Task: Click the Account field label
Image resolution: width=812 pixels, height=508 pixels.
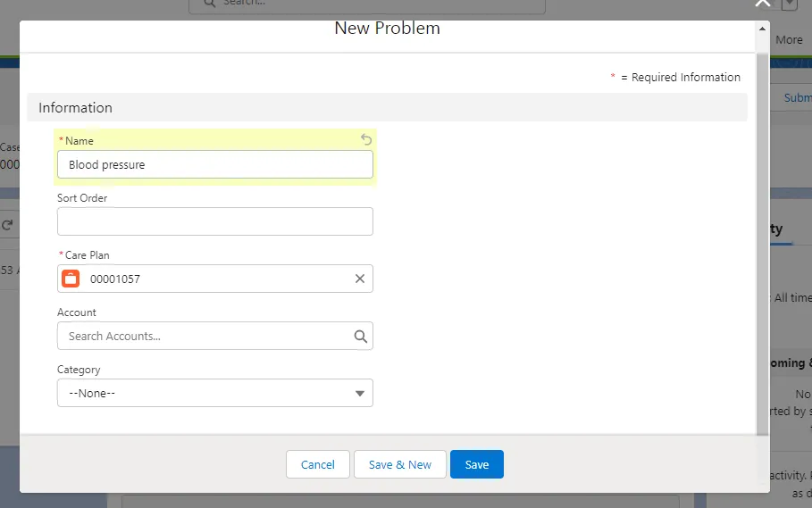Action: pos(77,312)
